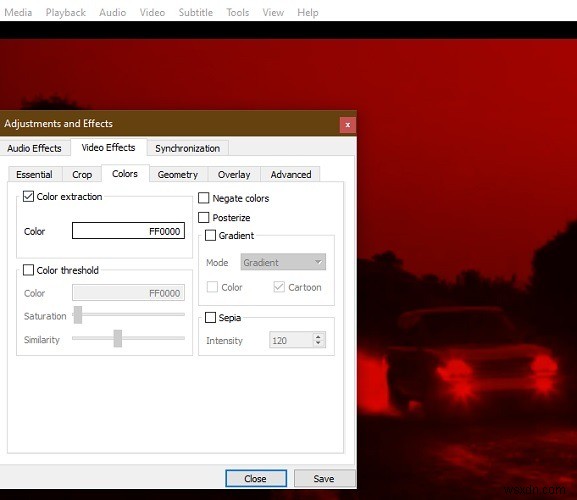Click the Saturation slider handle
This screenshot has width=577, height=500.
tap(78, 315)
